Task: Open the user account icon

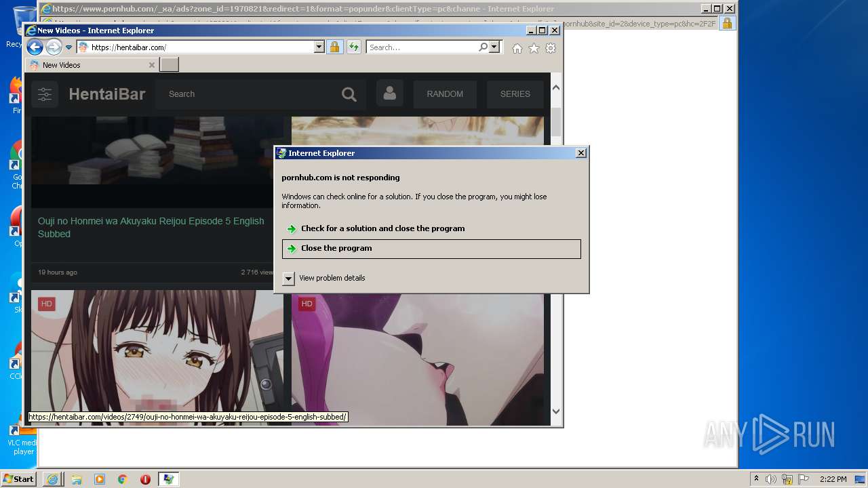Action: click(x=389, y=94)
